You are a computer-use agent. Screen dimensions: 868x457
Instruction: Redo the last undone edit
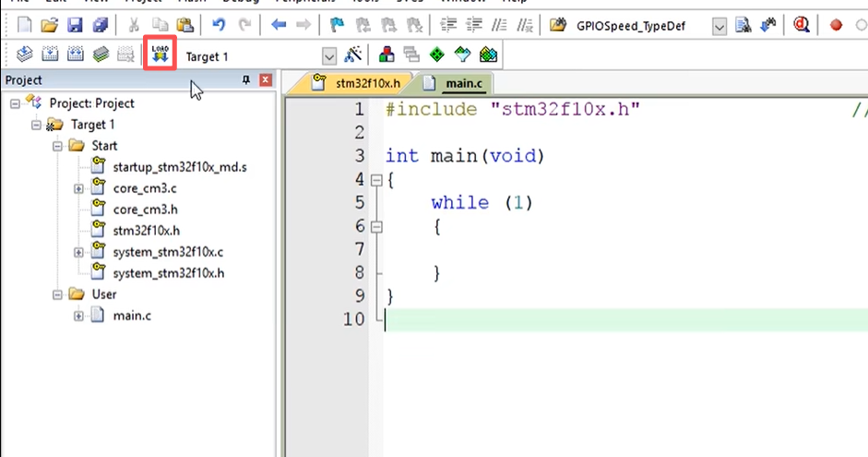click(x=244, y=25)
